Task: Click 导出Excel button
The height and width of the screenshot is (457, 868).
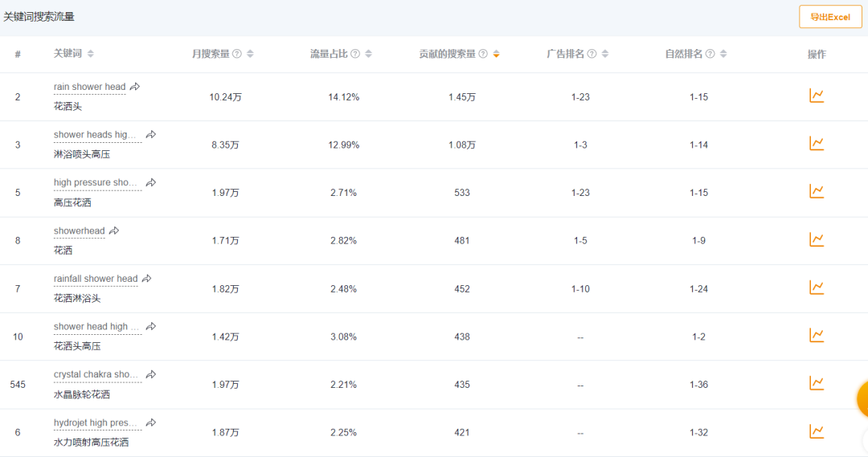Action: 830,17
